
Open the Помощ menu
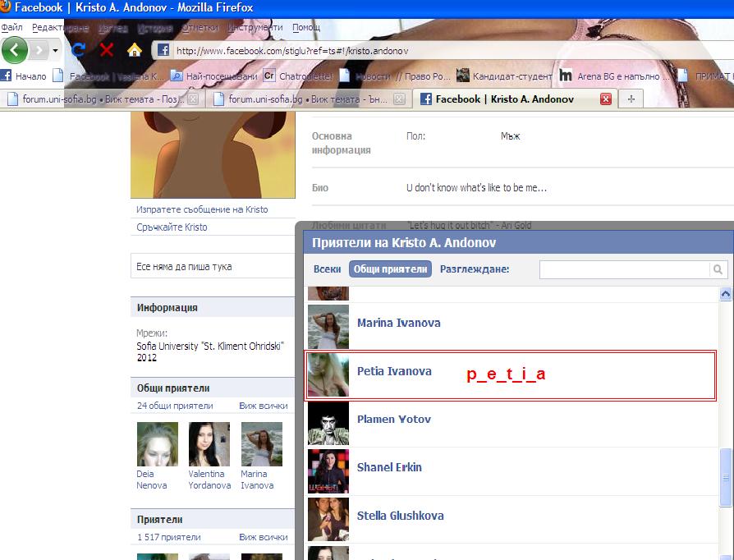[305, 27]
